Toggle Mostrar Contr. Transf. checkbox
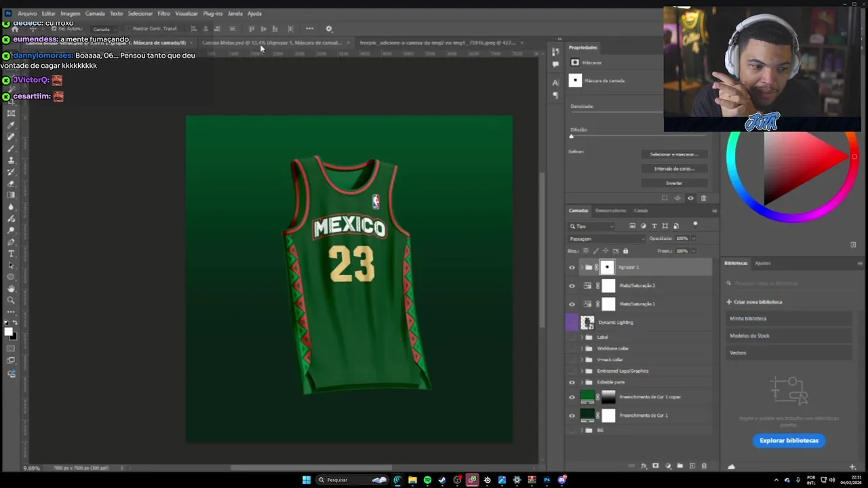This screenshot has height=488, width=868. click(x=127, y=28)
